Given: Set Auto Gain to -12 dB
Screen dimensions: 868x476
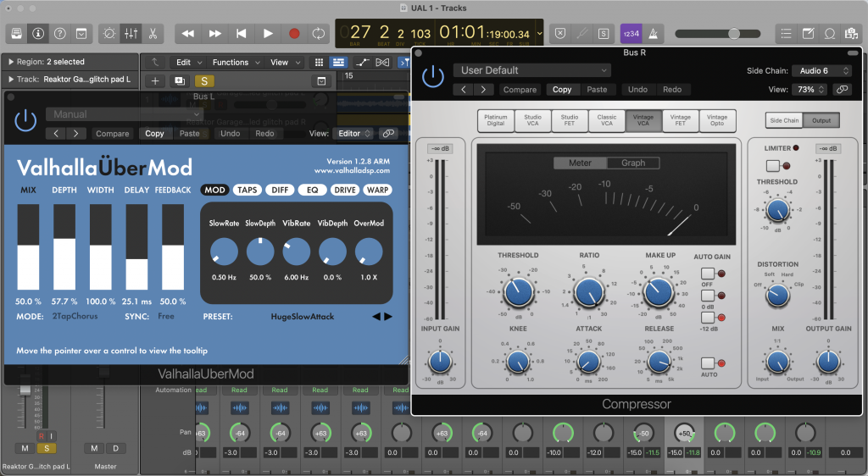Looking at the screenshot, I should click(708, 318).
